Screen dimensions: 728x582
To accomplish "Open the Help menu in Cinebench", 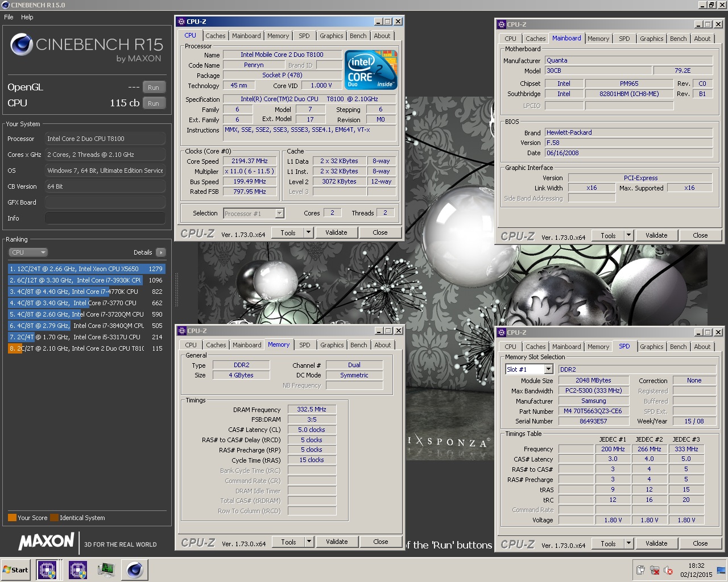I will 27,17.
